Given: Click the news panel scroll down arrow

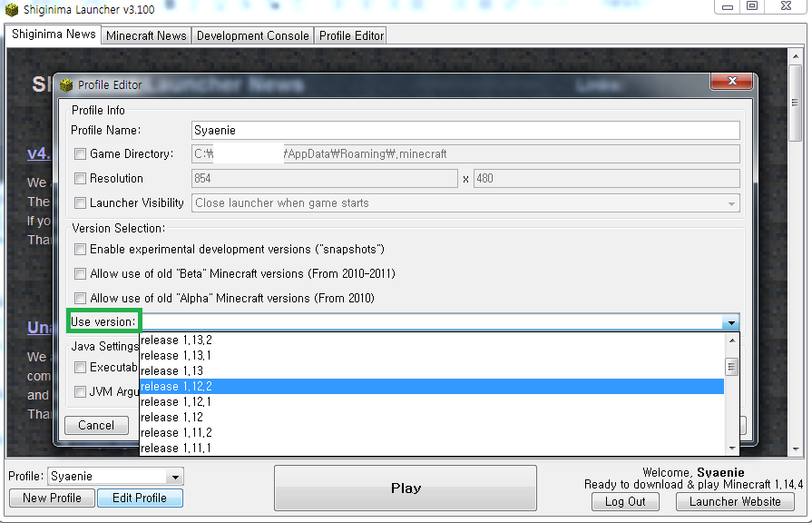Looking at the screenshot, I should (x=796, y=449).
